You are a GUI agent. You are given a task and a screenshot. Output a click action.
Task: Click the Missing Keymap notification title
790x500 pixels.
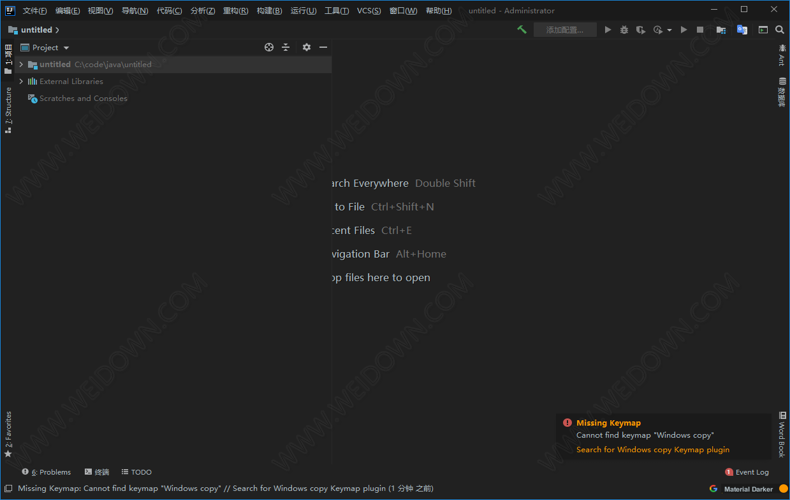coord(608,423)
